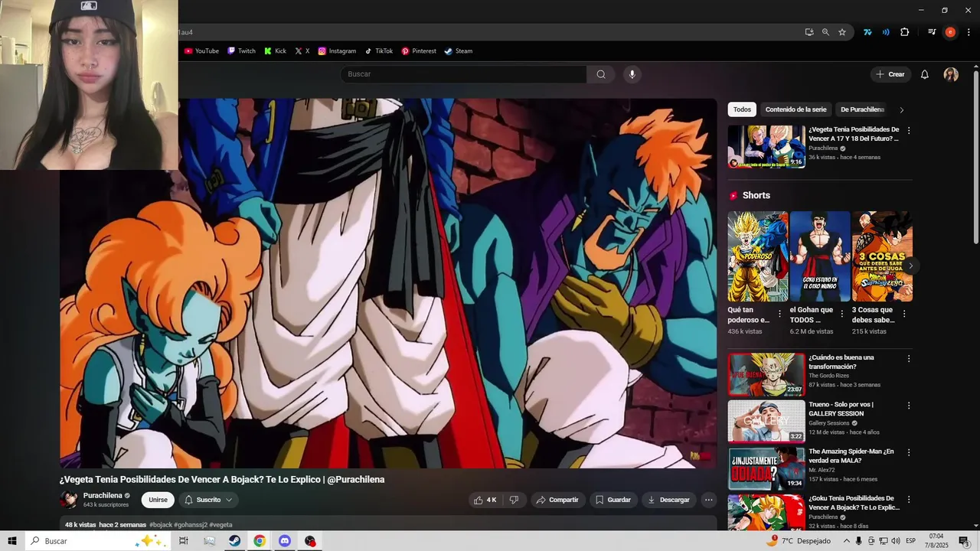Click install app icon in address bar
The image size is (980, 551).
pyautogui.click(x=809, y=32)
